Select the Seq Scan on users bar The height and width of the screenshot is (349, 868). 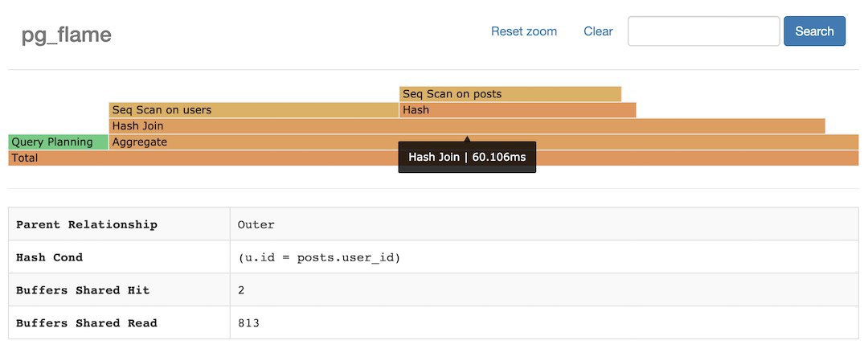(x=254, y=110)
